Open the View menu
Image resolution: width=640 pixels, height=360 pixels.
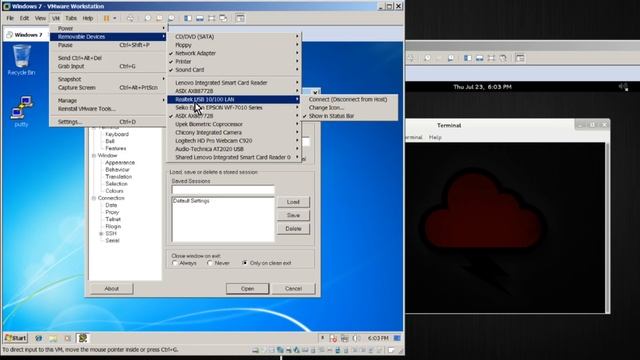(40, 18)
